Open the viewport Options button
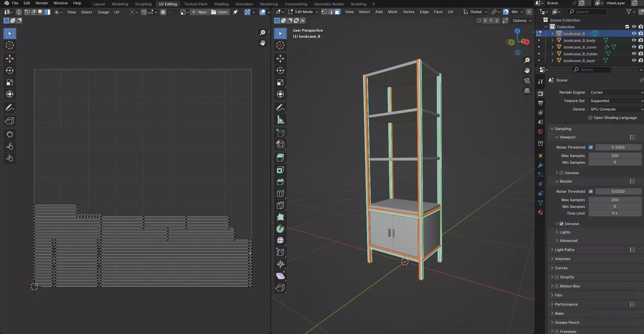The height and width of the screenshot is (334, 644). tap(522, 21)
